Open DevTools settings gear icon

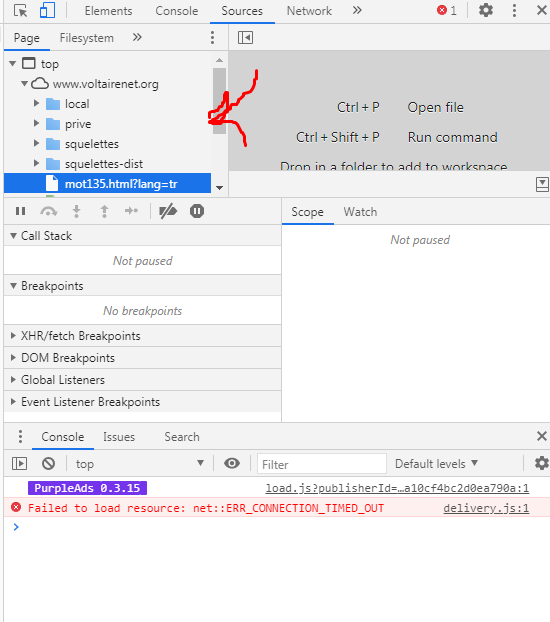[x=486, y=10]
